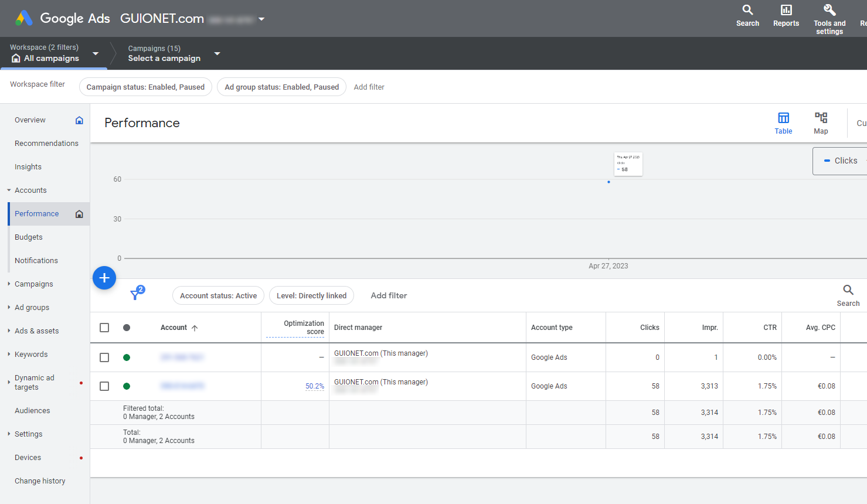Open Recommendations in the sidebar
867x504 pixels.
(x=46, y=144)
